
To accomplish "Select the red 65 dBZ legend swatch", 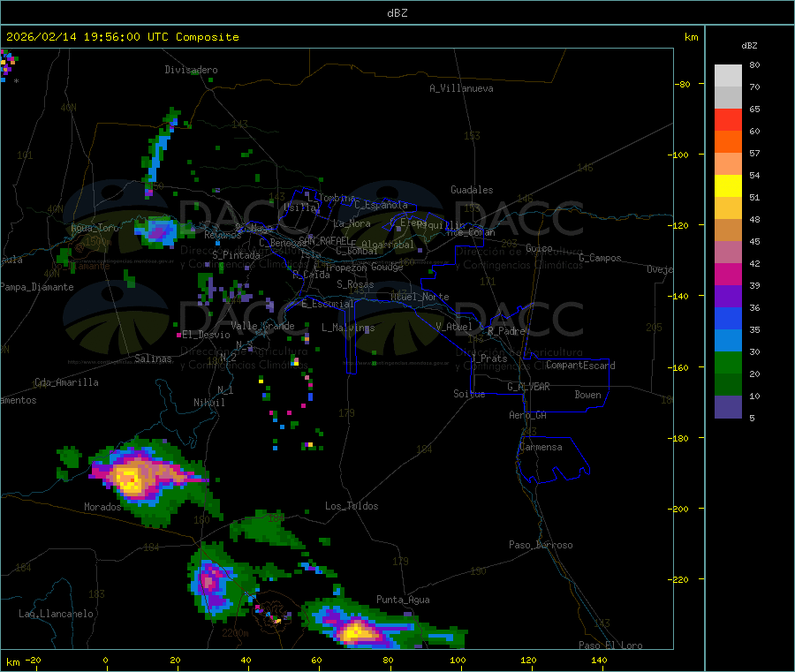I will point(728,119).
